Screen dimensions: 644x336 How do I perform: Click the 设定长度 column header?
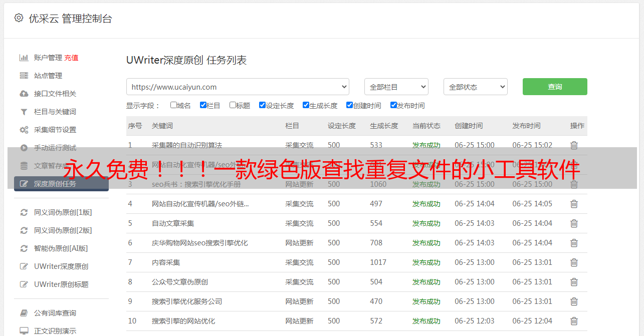(x=342, y=126)
